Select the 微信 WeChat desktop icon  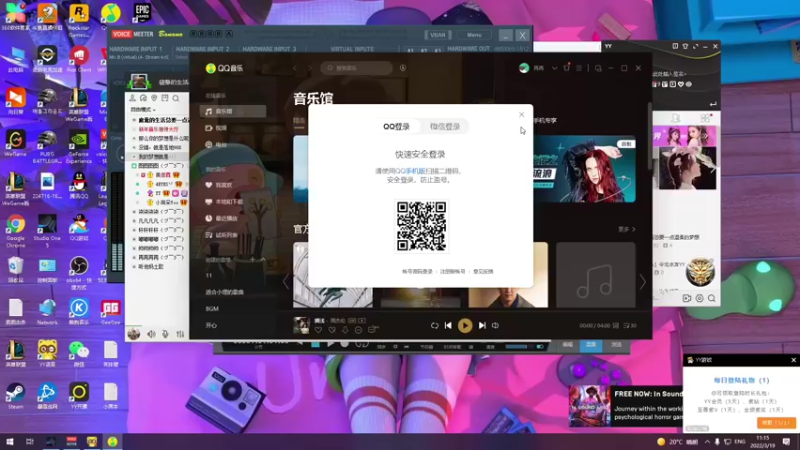tap(79, 354)
